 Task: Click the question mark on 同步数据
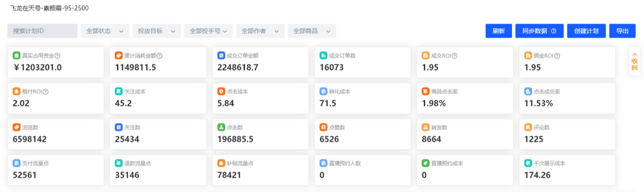tap(554, 31)
